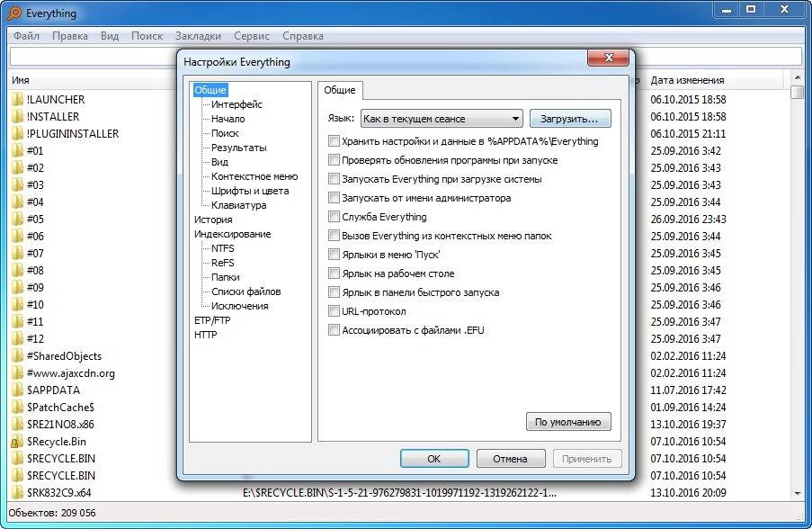Viewport: 812px width, 529px height.
Task: Select Индексирование in the settings tree
Action: (233, 234)
